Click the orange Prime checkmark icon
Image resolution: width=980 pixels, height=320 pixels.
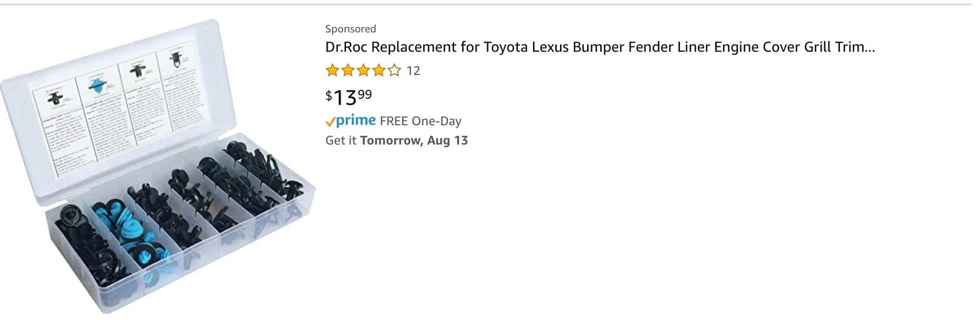coord(330,122)
